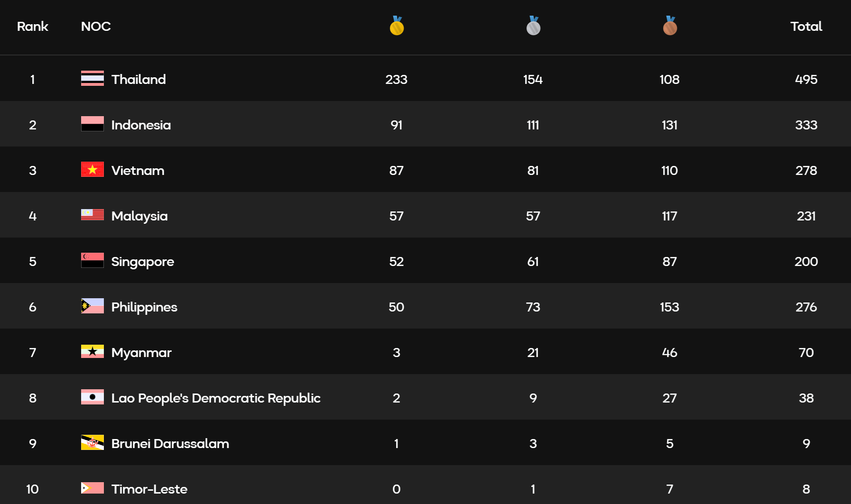Click the gold medal column icon

pyautogui.click(x=397, y=26)
